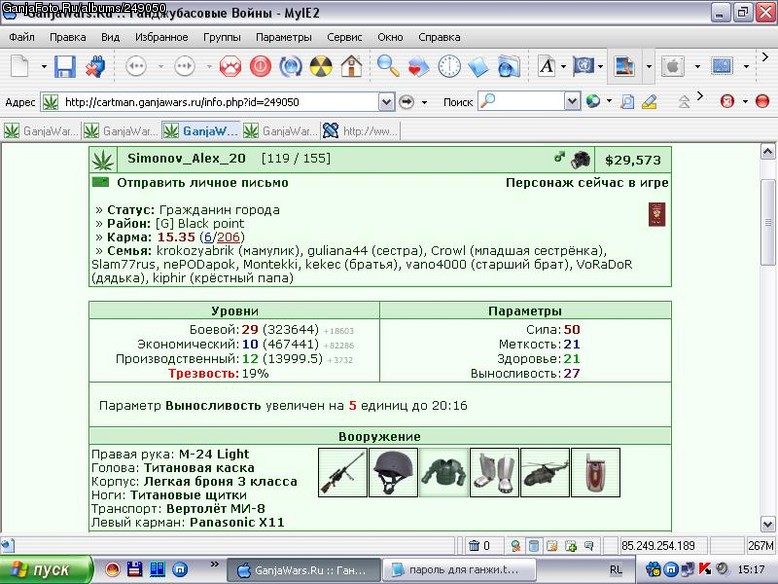Screen dimensions: 778x584
Task: Click the 267M memory indicator
Action: [x=761, y=546]
